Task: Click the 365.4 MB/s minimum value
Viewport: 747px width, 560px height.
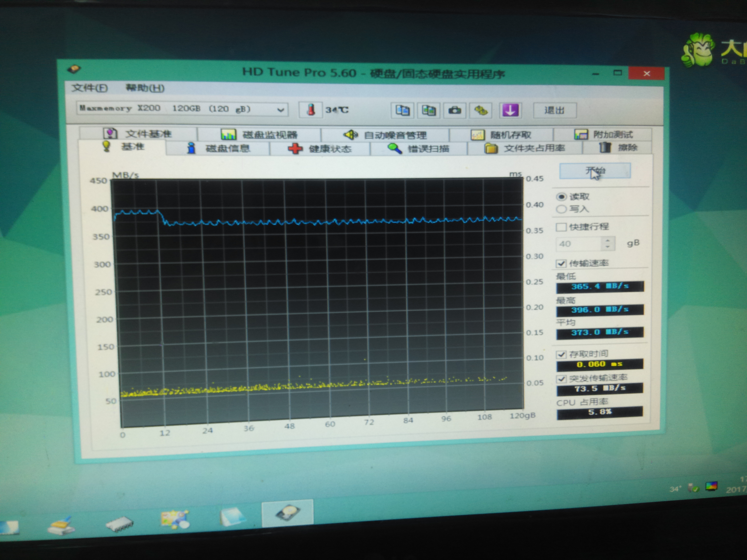Action: click(600, 287)
